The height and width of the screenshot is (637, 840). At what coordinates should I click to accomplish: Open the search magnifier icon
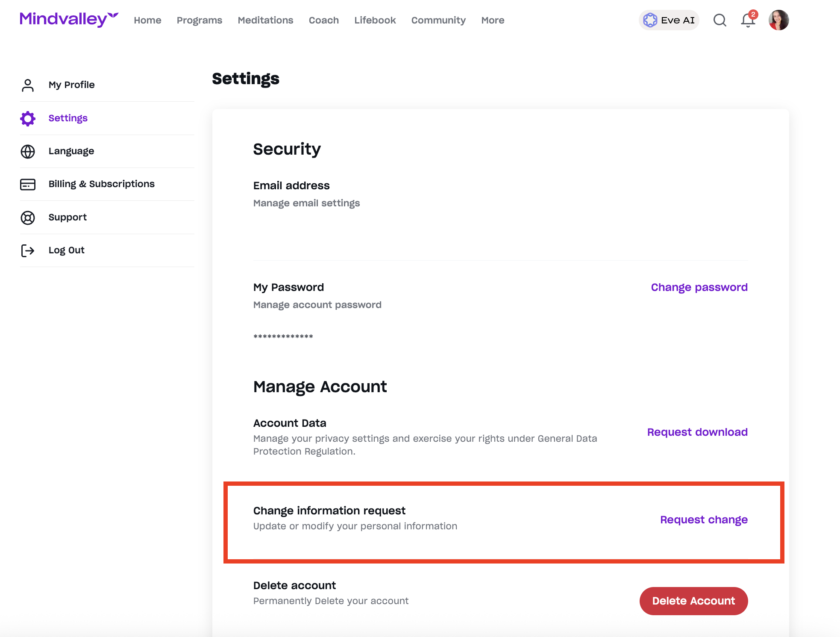[x=720, y=20]
